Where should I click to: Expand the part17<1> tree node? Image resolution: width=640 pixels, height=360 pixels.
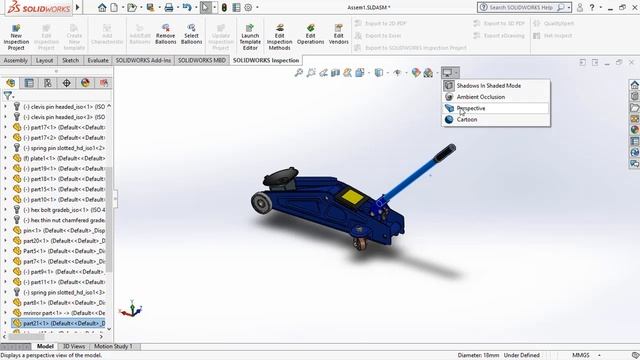pos(5,127)
